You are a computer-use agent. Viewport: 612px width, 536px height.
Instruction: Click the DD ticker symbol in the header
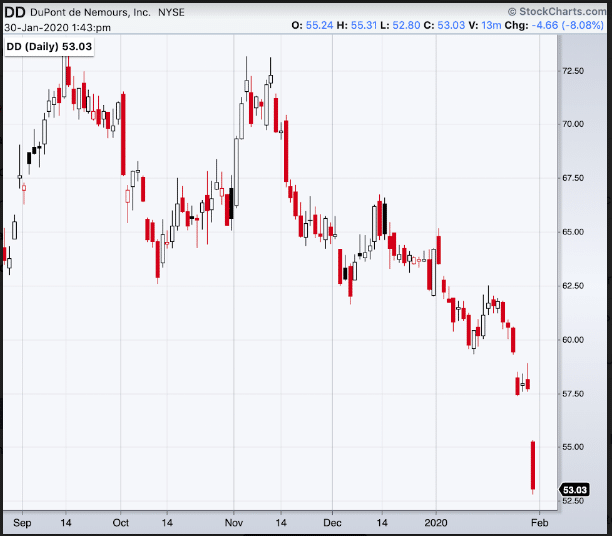point(14,12)
